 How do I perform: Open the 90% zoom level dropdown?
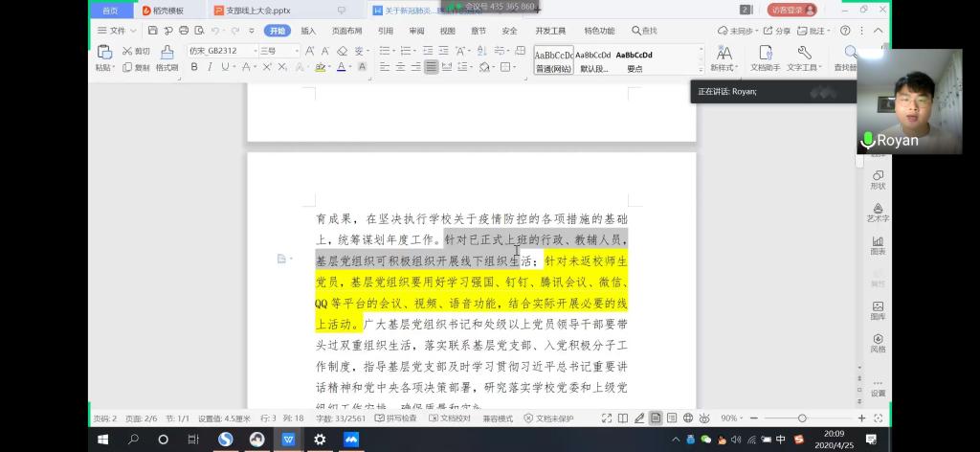pyautogui.click(x=732, y=418)
